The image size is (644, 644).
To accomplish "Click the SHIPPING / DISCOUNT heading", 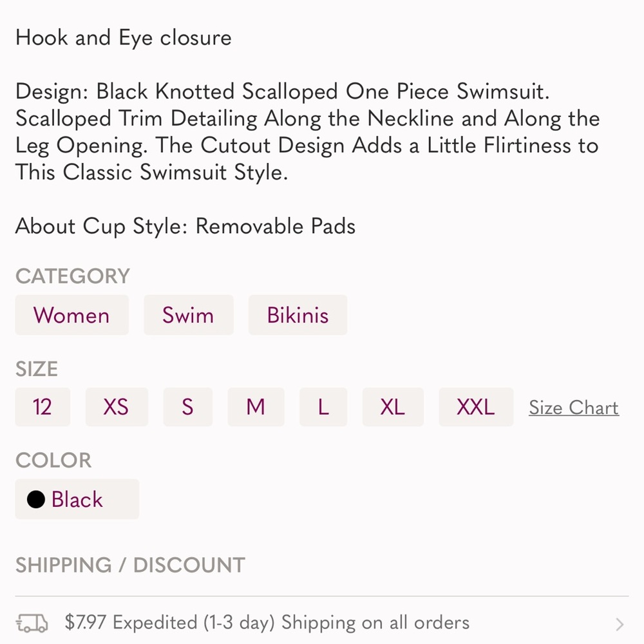I will click(130, 565).
